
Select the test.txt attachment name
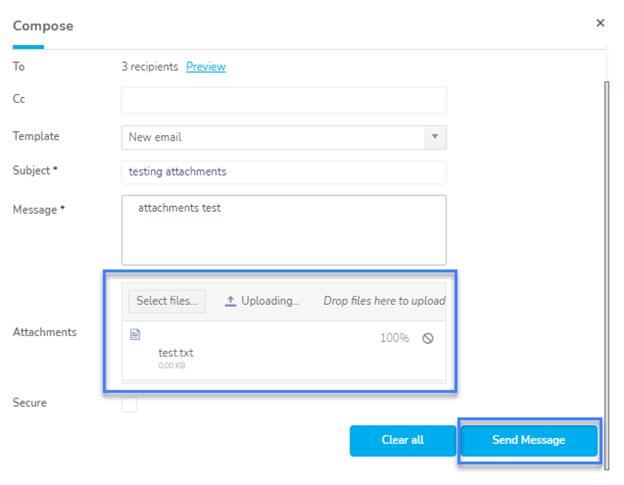tap(176, 353)
